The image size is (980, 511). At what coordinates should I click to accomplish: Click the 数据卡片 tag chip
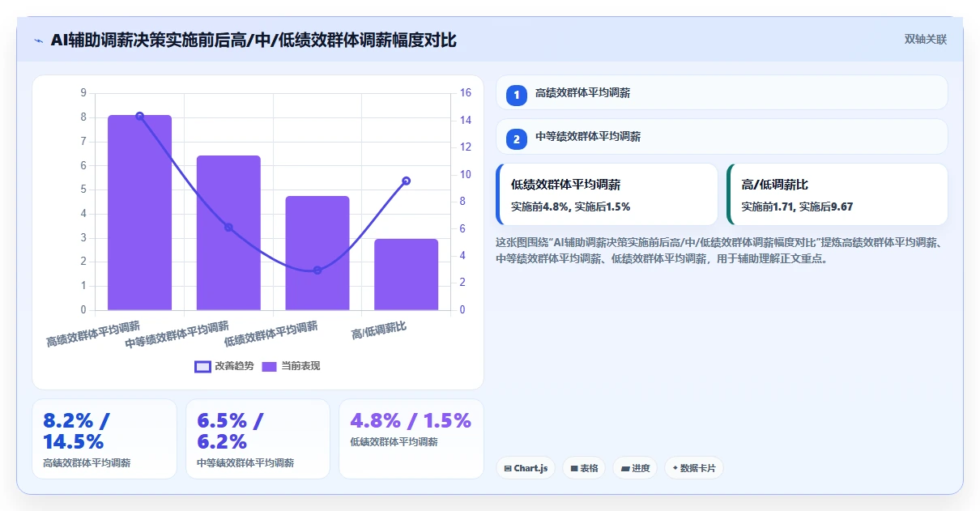694,468
